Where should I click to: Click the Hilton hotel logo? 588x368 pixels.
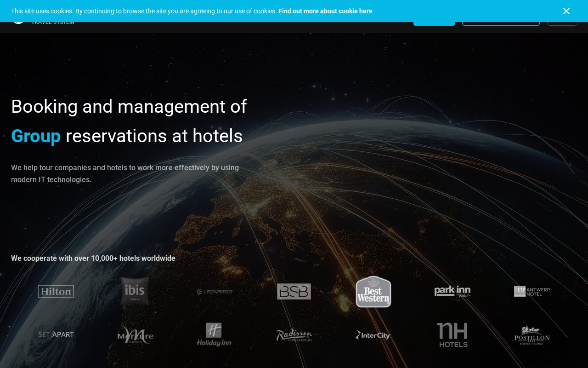point(56,292)
